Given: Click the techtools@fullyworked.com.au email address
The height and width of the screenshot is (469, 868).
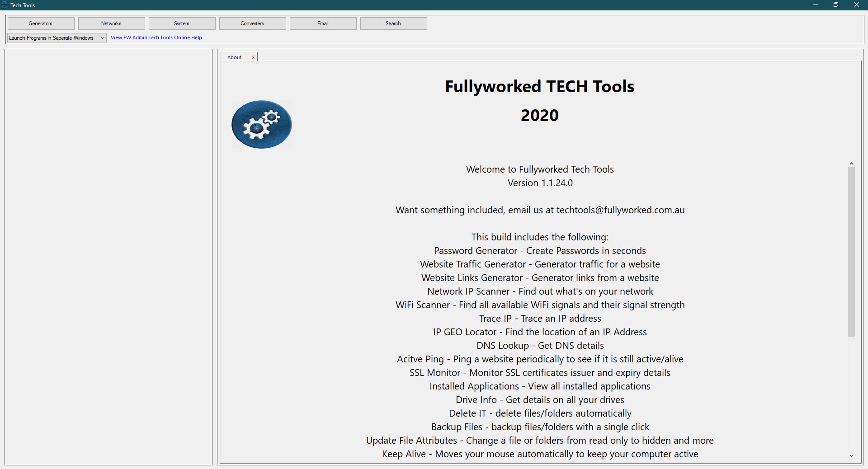Looking at the screenshot, I should pyautogui.click(x=620, y=210).
